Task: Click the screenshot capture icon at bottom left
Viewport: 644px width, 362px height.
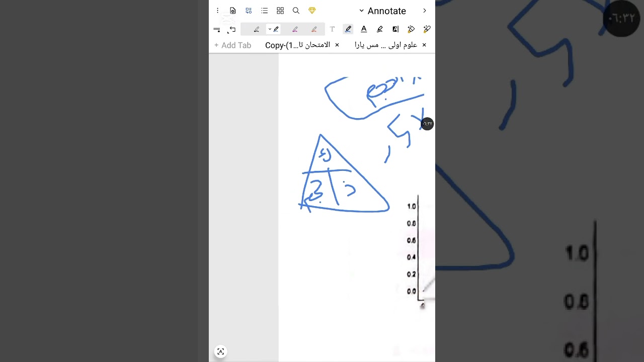Action: [x=220, y=351]
